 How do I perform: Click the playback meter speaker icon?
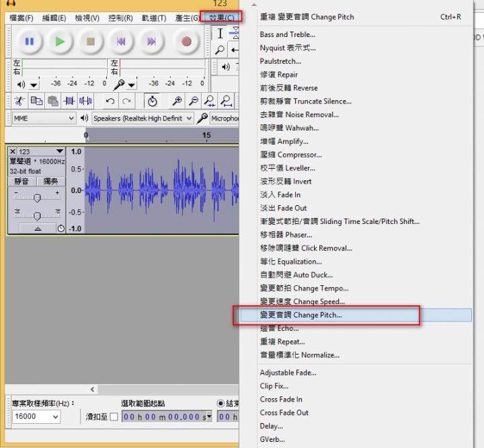pos(21,84)
